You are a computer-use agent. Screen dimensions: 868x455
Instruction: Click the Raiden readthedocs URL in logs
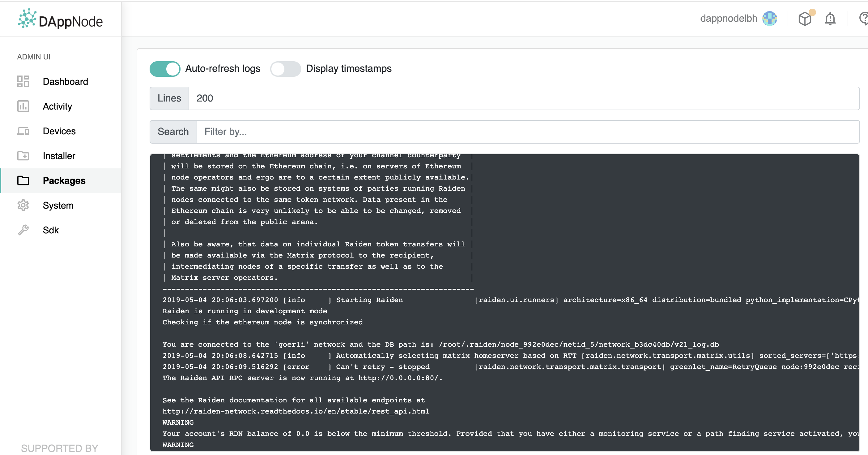[x=296, y=411]
